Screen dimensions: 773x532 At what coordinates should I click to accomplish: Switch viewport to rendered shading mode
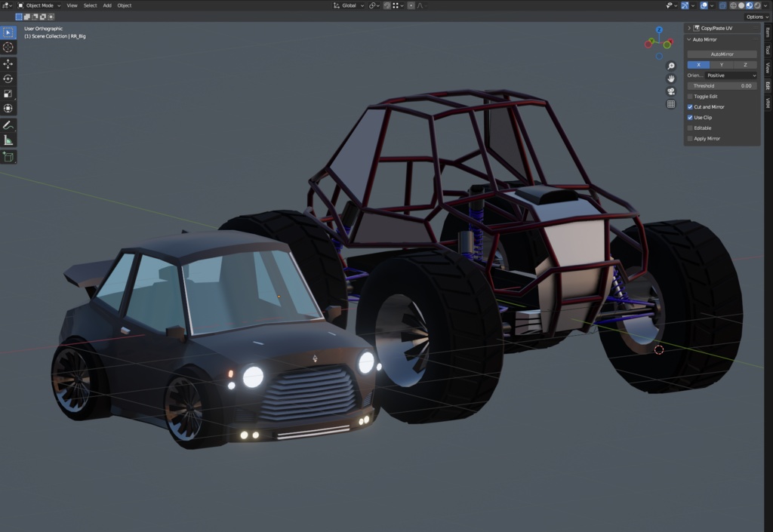point(757,5)
